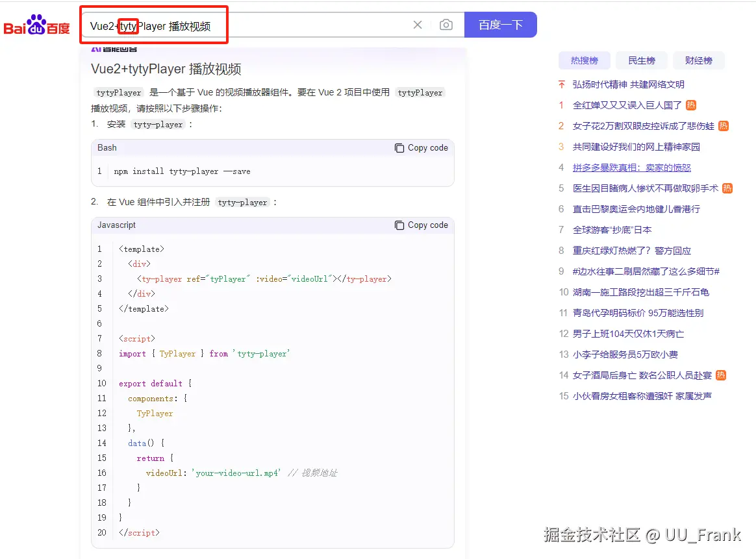
Task: Open 小伙看房女租客称遭强奸 家属发声 link
Action: [x=642, y=395]
